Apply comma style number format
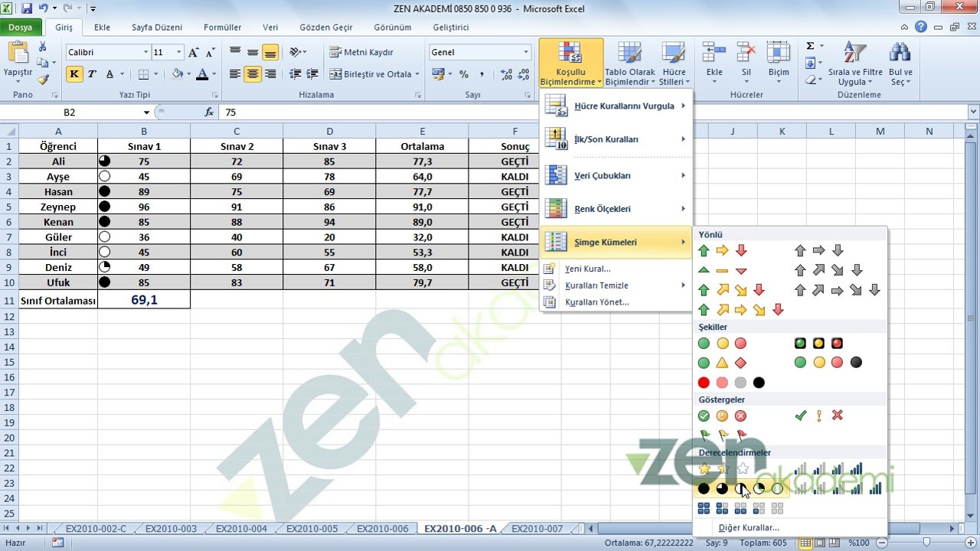Screen dimensions: 980x551 482,74
